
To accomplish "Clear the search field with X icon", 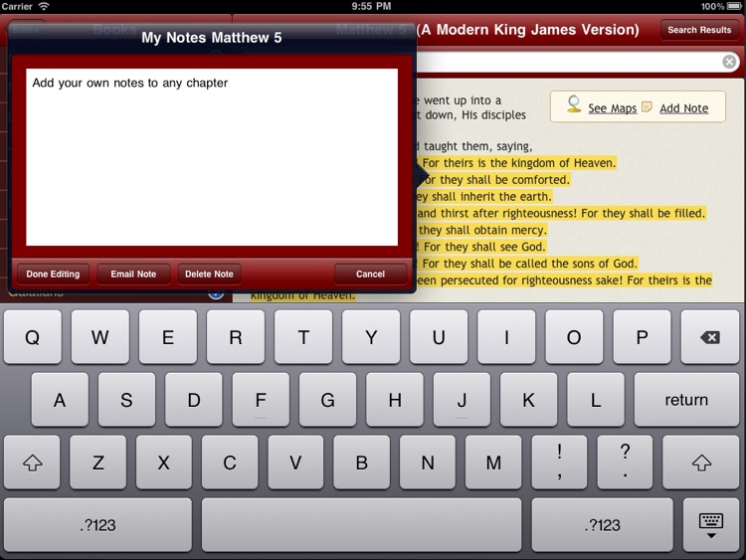I will pos(729,62).
